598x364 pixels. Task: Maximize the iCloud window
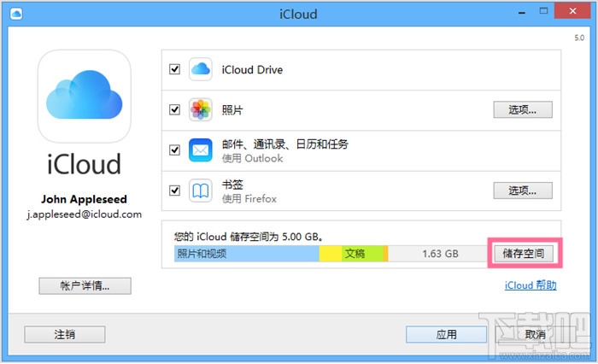[x=543, y=11]
